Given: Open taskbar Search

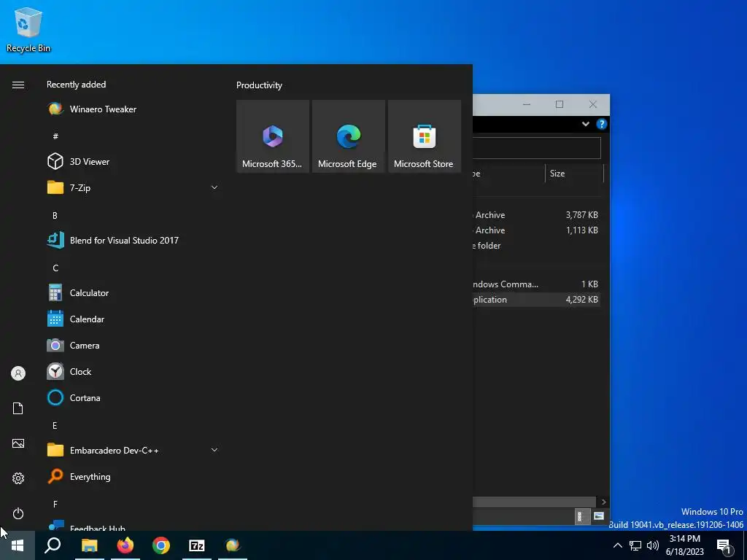Looking at the screenshot, I should point(53,545).
